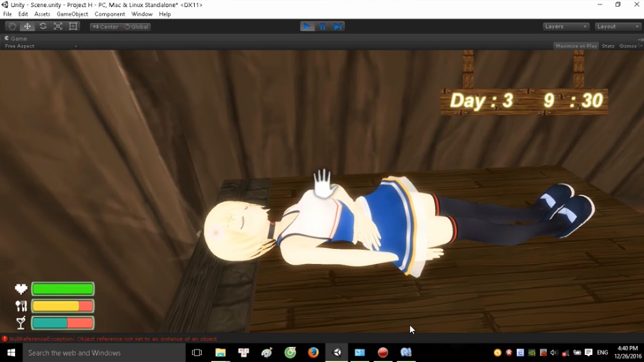Open the Windows Start menu
This screenshot has height=362, width=644.
(x=11, y=352)
